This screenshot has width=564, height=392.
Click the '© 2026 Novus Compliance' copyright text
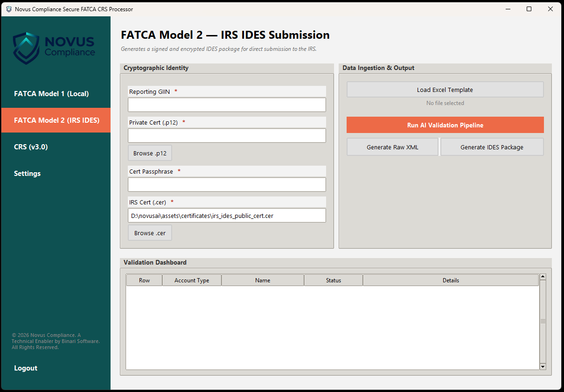tap(56, 341)
